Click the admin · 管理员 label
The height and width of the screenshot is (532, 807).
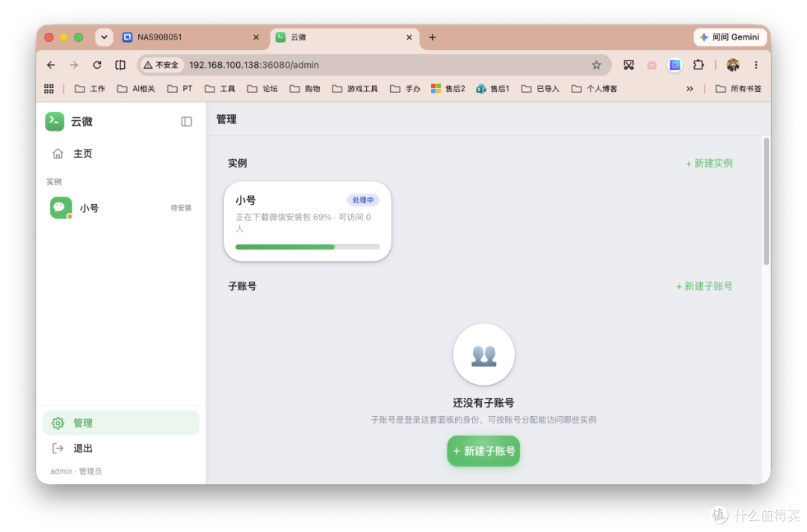[75, 471]
